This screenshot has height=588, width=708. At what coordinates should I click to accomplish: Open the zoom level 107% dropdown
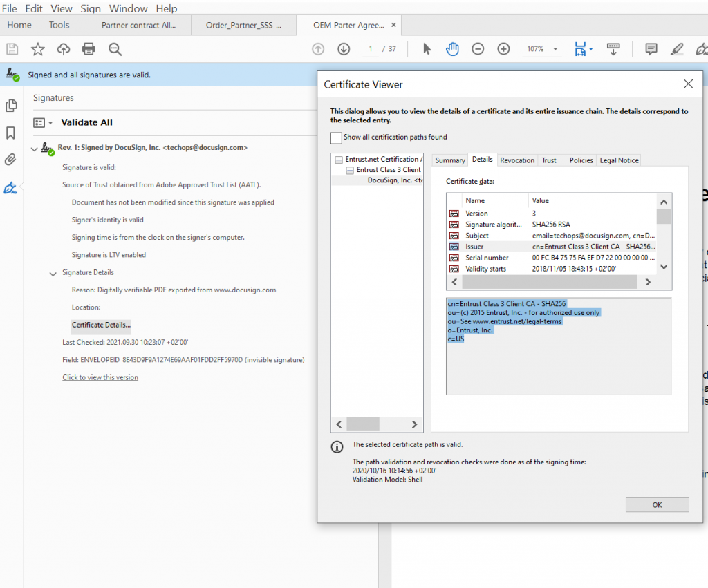tap(555, 49)
